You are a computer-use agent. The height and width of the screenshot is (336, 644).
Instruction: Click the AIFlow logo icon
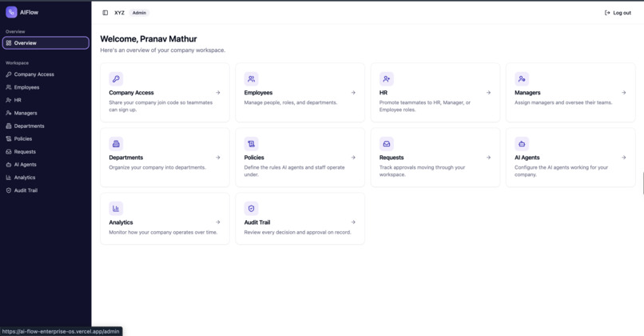[11, 12]
